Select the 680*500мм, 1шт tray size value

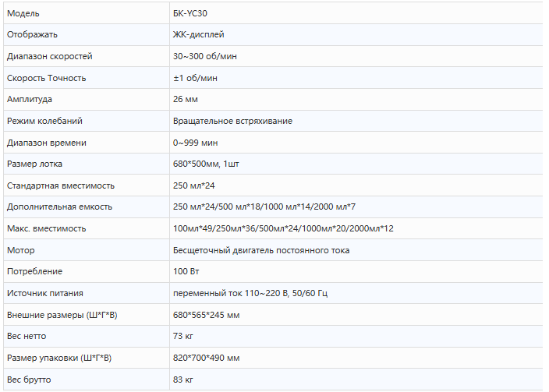(x=206, y=164)
